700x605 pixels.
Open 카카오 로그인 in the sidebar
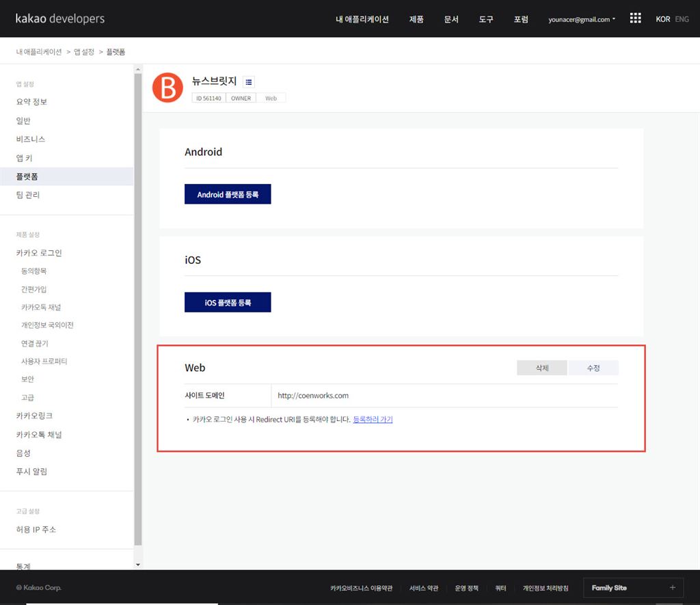tap(39, 253)
